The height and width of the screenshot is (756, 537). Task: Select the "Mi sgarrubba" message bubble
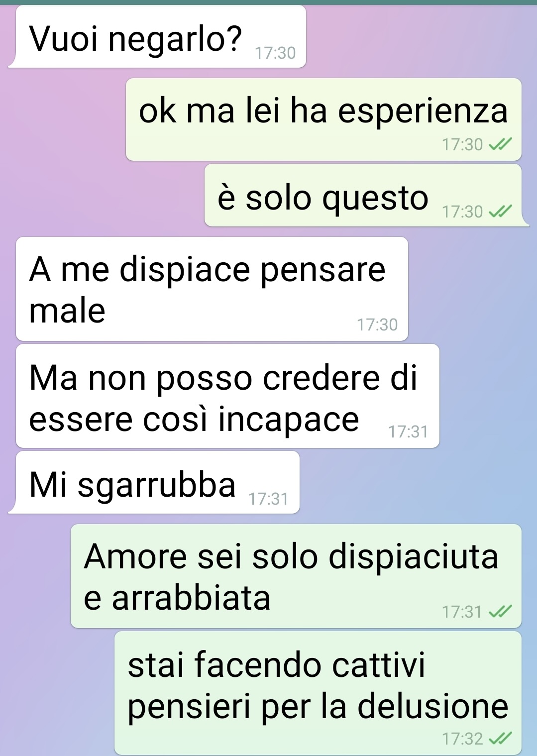[x=154, y=482]
